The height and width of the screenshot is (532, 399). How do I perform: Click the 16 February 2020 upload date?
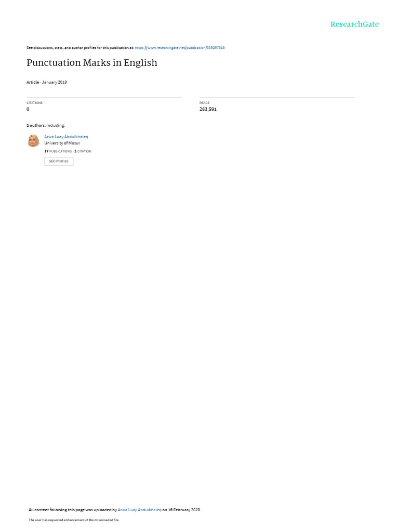coord(184,510)
